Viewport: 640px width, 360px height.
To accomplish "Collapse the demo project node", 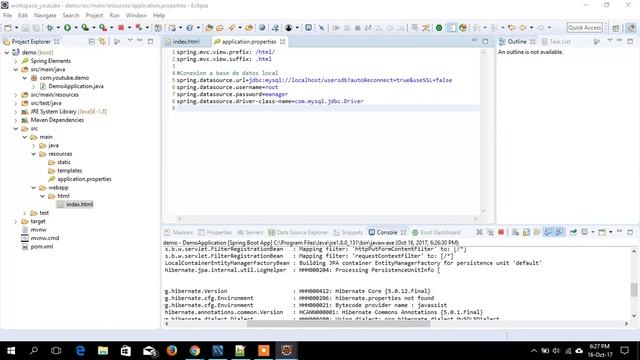I will click(7, 52).
